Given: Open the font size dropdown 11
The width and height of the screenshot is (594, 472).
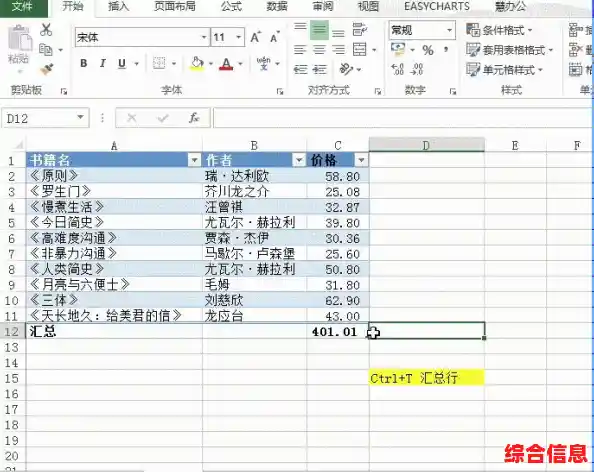Looking at the screenshot, I should [239, 37].
